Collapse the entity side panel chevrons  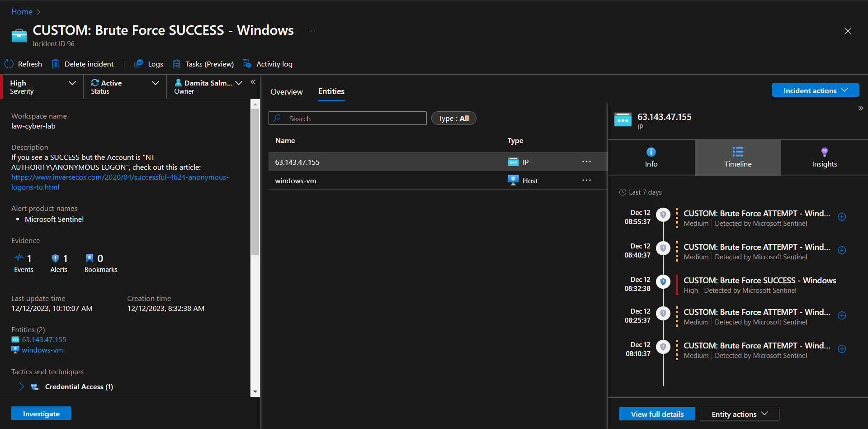coord(860,108)
